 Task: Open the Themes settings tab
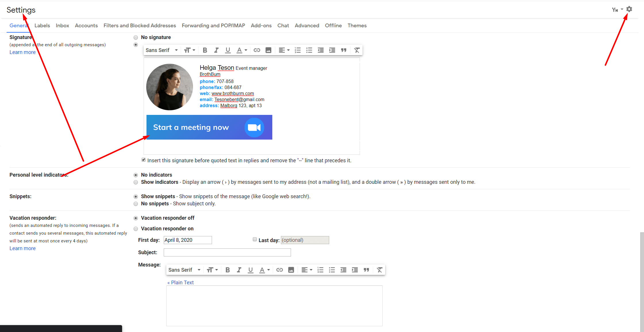357,26
